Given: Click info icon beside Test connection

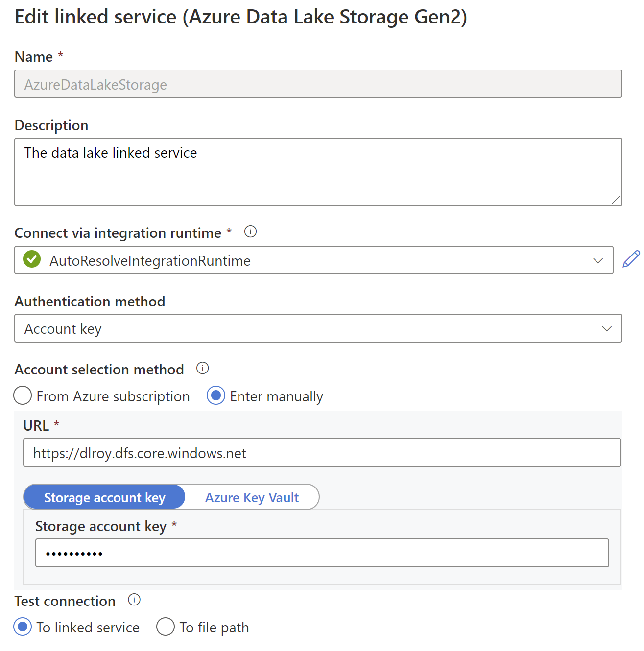Looking at the screenshot, I should point(134,600).
